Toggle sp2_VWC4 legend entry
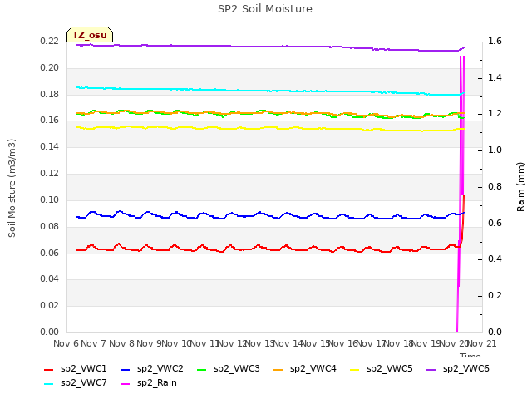The image size is (532, 399). pyautogui.click(x=305, y=369)
